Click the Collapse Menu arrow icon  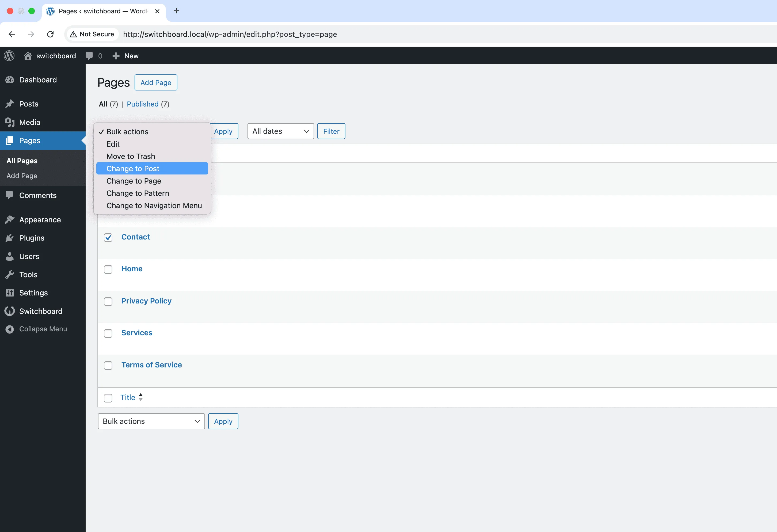pyautogui.click(x=10, y=329)
